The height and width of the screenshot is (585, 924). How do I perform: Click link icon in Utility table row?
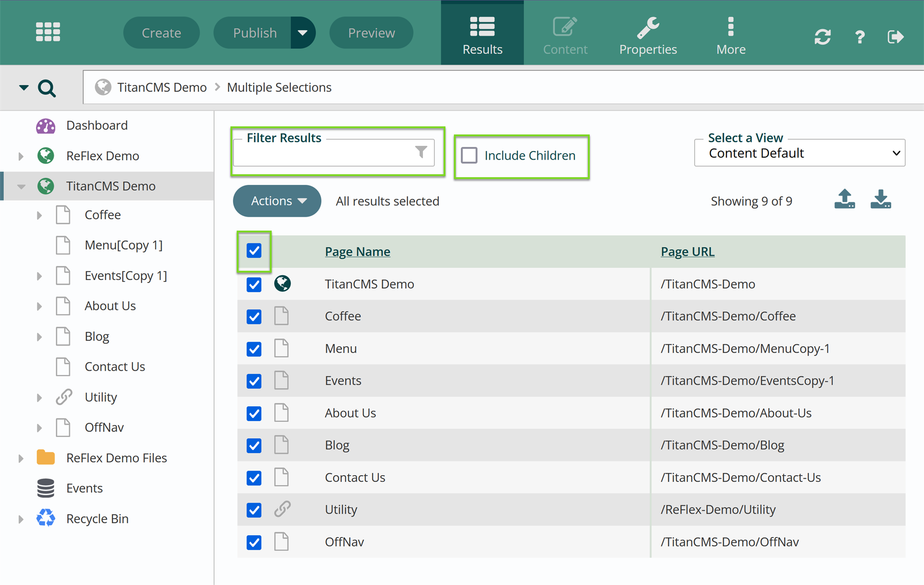(282, 509)
